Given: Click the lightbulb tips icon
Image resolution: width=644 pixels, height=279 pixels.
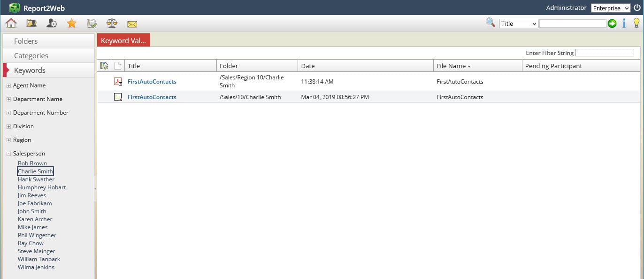Looking at the screenshot, I should coord(636,23).
